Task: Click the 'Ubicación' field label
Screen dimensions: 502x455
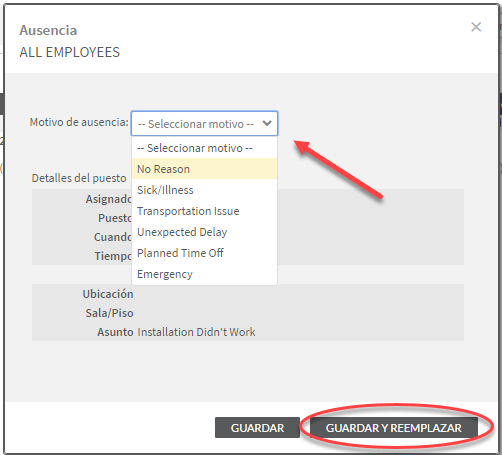Action: (108, 294)
